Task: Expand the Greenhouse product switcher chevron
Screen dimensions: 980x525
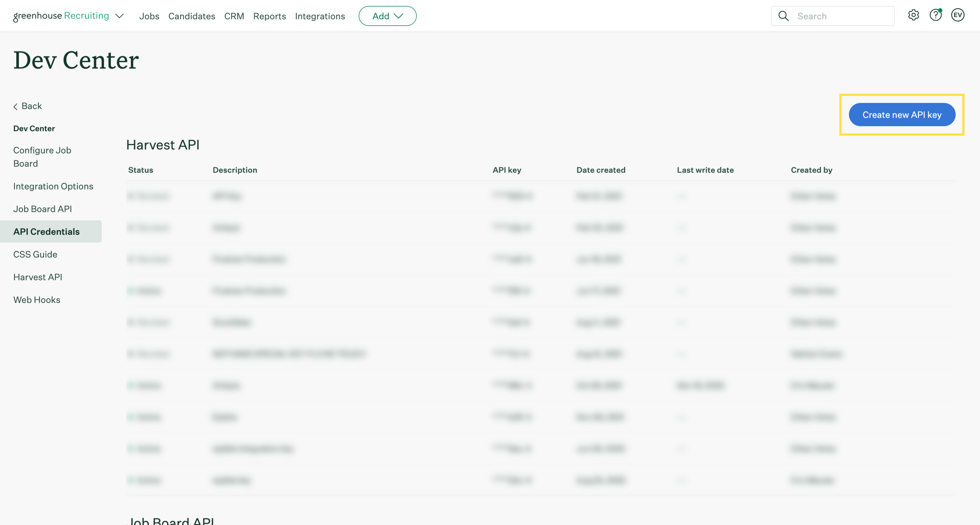Action: coord(119,16)
